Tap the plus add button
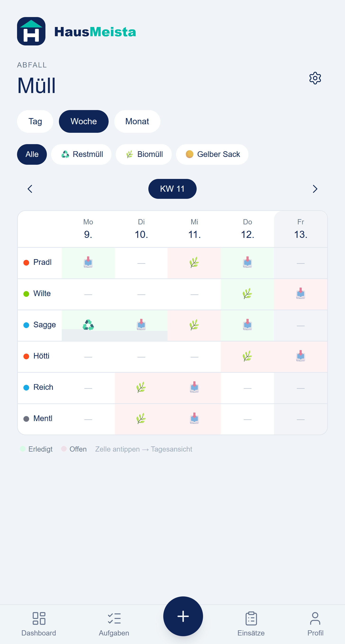 pos(183,616)
